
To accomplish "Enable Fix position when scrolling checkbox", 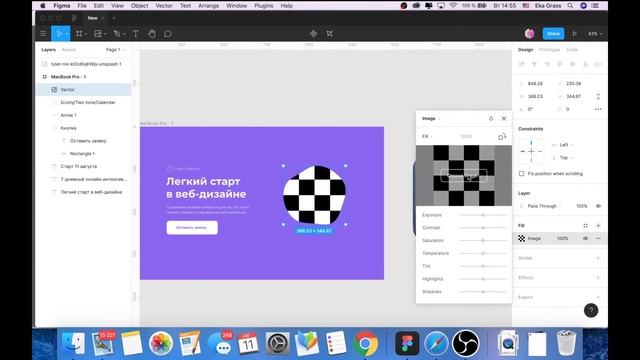I will [x=521, y=174].
